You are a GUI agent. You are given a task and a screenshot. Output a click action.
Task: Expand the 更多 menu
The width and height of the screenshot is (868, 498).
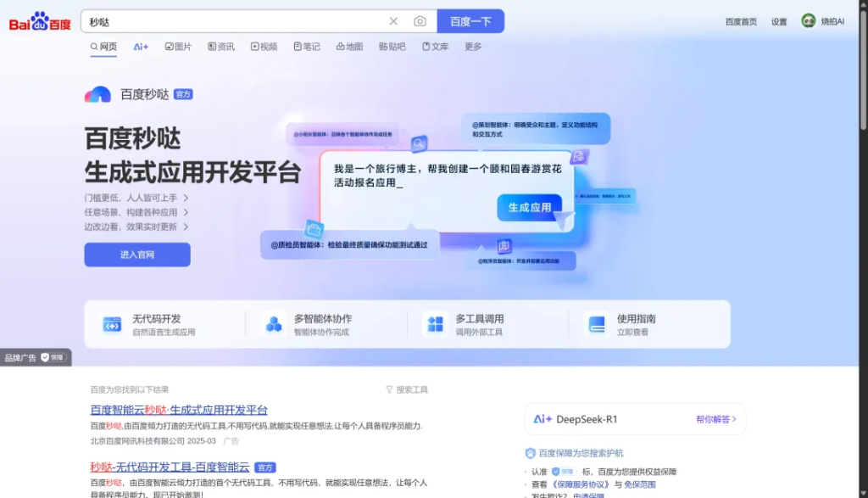[x=473, y=47]
